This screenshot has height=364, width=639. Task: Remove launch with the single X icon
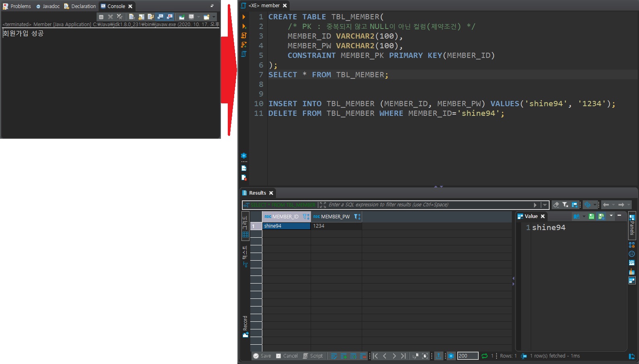pyautogui.click(x=110, y=17)
